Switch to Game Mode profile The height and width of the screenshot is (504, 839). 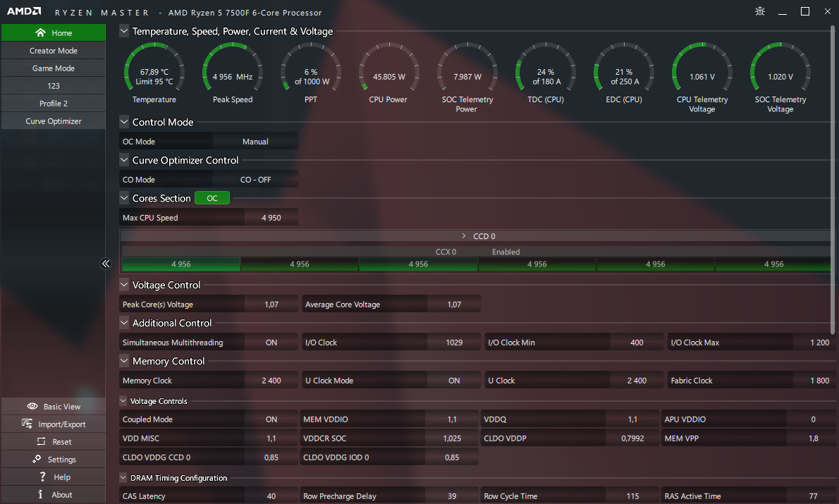[54, 68]
